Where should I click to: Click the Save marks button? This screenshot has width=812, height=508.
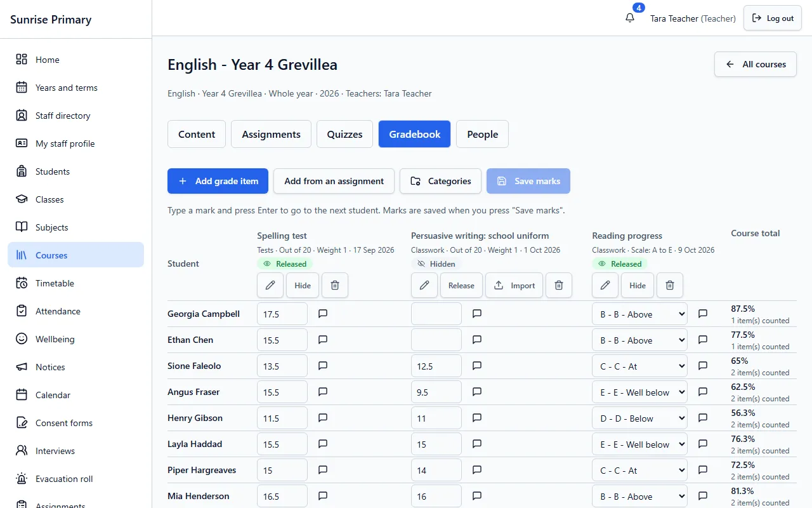[x=528, y=181]
